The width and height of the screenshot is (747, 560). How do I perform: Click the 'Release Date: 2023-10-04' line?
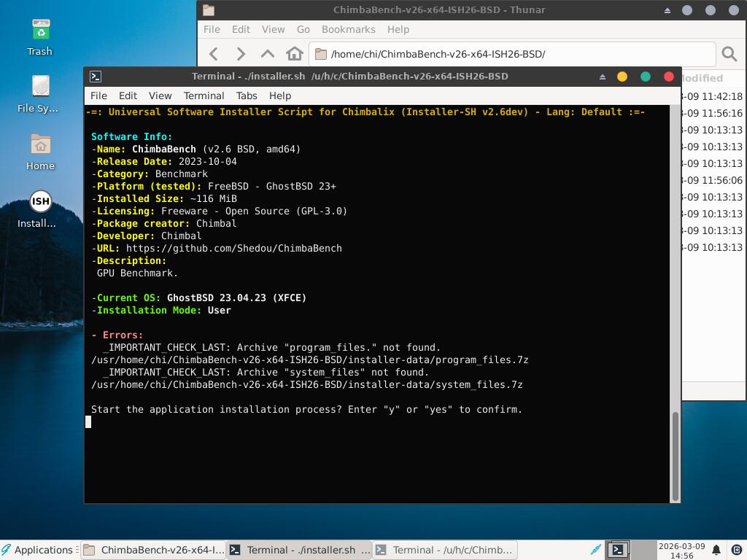click(x=164, y=161)
